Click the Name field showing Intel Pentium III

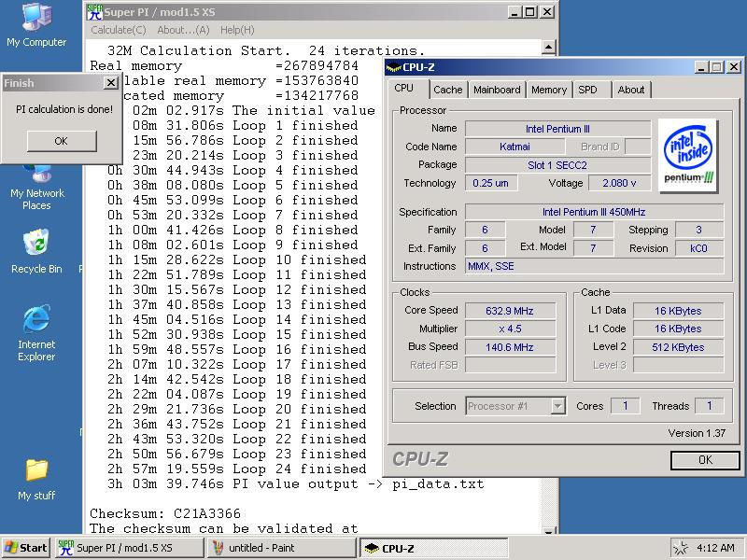coord(557,129)
